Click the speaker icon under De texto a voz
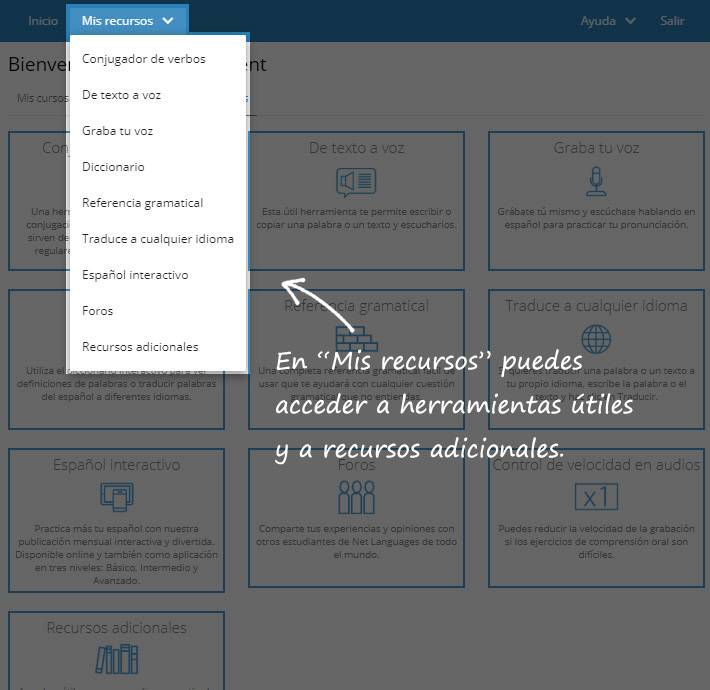Image resolution: width=710 pixels, height=690 pixels. point(356,182)
